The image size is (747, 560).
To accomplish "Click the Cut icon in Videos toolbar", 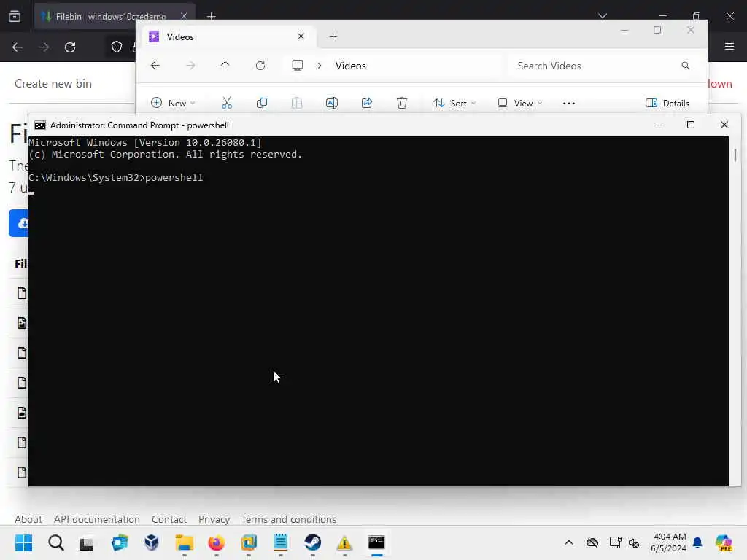I will (x=227, y=103).
